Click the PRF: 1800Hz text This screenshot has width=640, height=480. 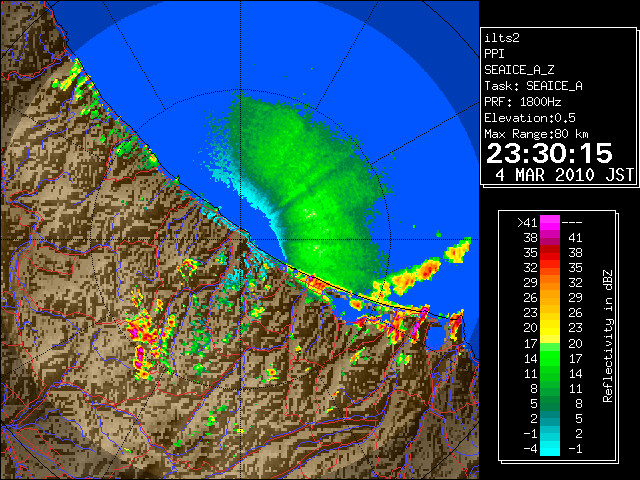(x=522, y=102)
